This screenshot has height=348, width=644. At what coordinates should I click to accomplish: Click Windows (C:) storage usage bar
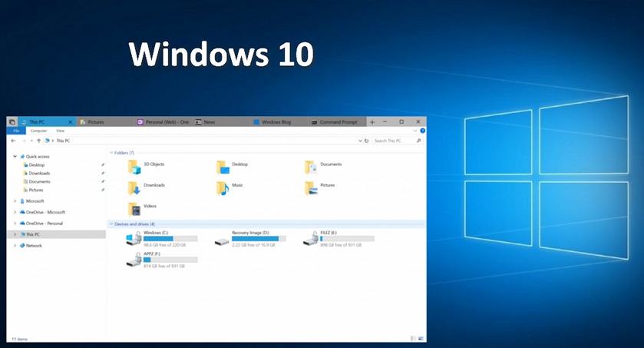(170, 239)
